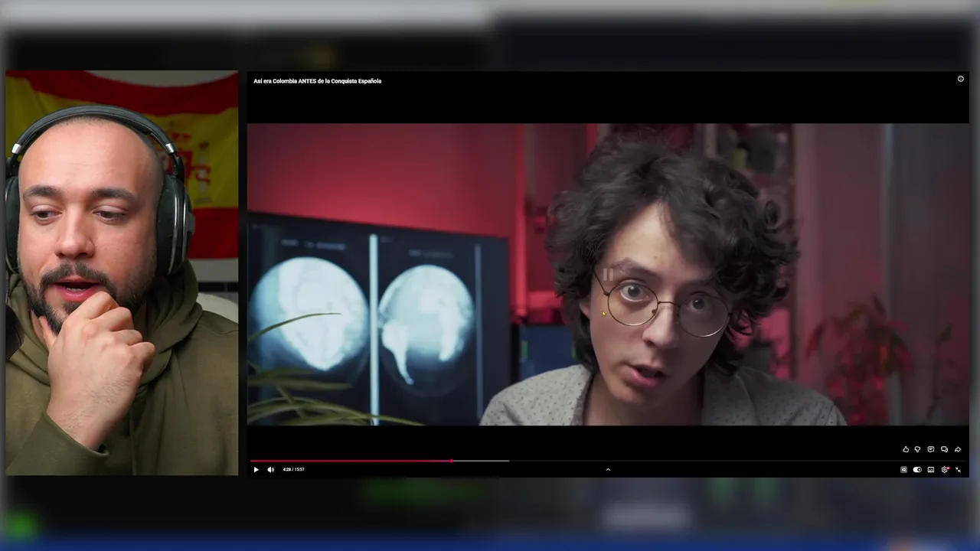This screenshot has width=980, height=551.
Task: Play the paused YouTube video
Action: coord(256,470)
